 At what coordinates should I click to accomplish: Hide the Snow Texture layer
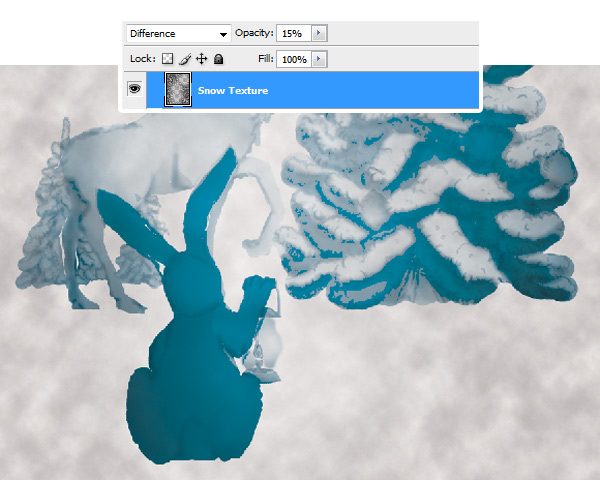coord(135,89)
